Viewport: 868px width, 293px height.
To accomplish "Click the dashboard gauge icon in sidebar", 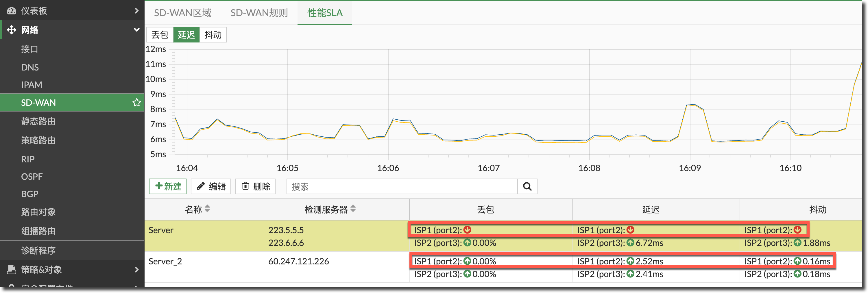I will coord(12,11).
